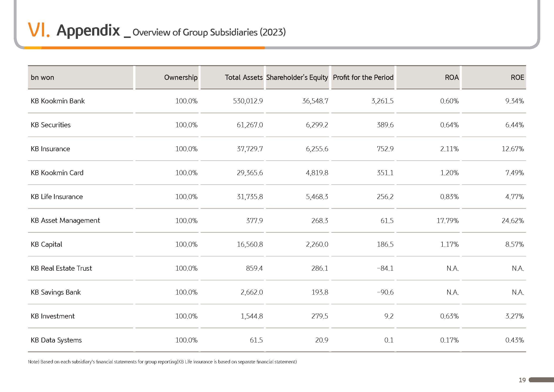Click KB Kookmin Card total assets 29,365.6
Image resolution: width=554 pixels, height=392 pixels.
[x=249, y=173]
